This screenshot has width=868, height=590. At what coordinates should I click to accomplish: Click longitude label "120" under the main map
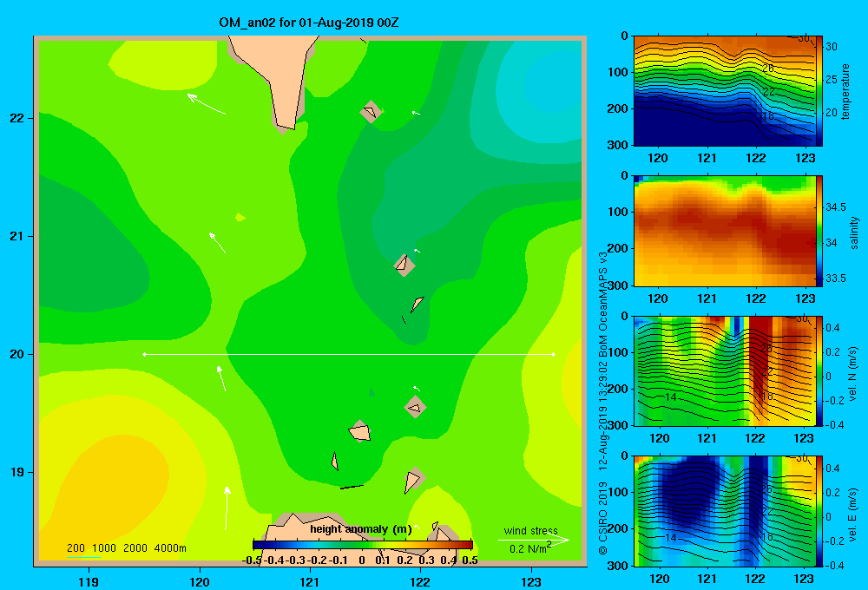pos(200,581)
